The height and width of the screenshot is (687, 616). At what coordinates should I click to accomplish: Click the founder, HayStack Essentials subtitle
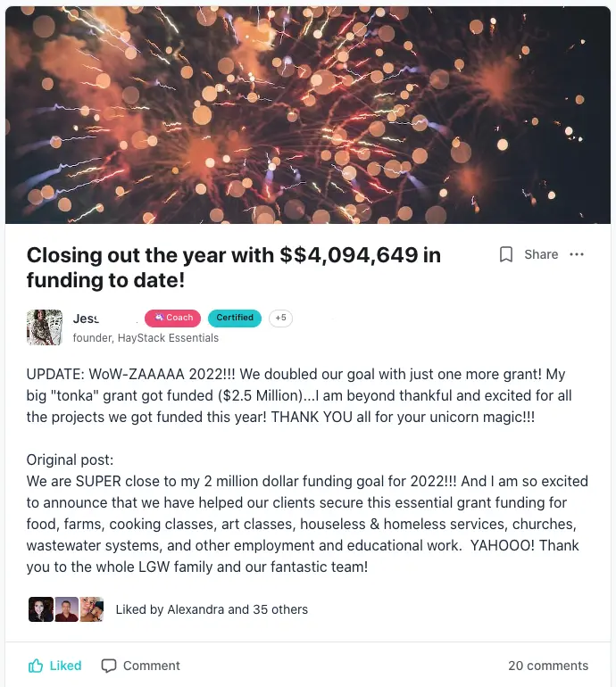146,338
